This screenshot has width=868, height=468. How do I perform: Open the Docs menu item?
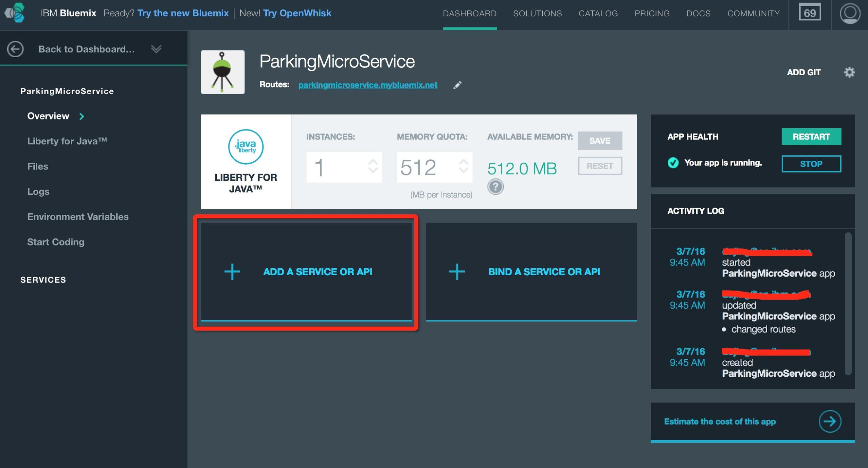coord(698,14)
